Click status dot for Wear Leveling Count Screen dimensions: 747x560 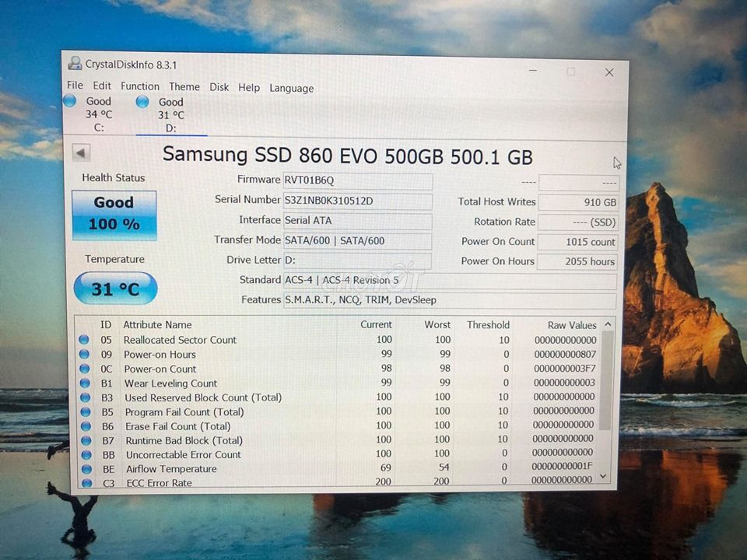click(86, 383)
